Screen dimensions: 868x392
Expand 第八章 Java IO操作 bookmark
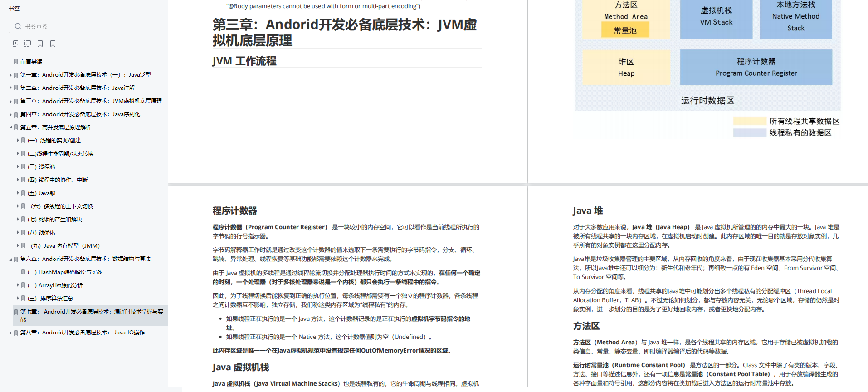[x=10, y=333]
